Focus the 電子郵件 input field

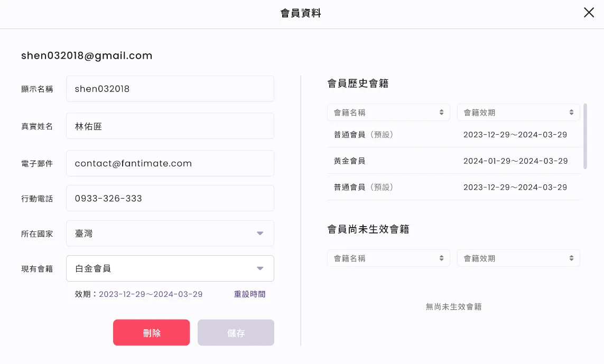tap(170, 163)
